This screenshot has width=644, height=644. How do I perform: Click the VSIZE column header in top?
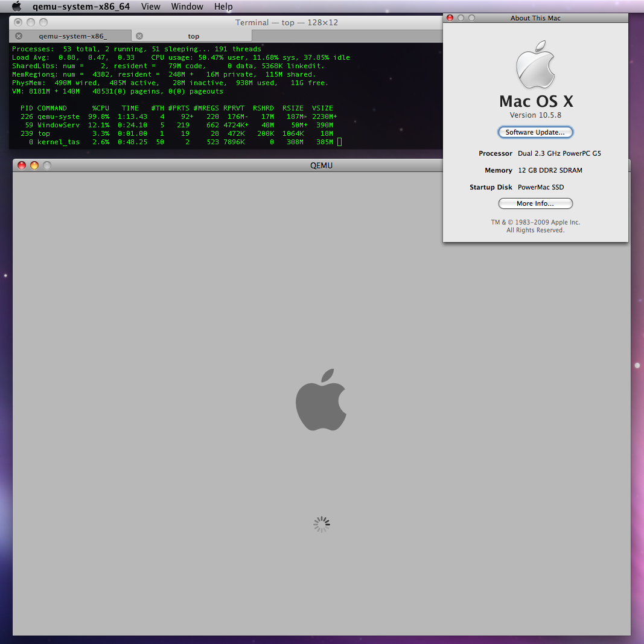[322, 108]
